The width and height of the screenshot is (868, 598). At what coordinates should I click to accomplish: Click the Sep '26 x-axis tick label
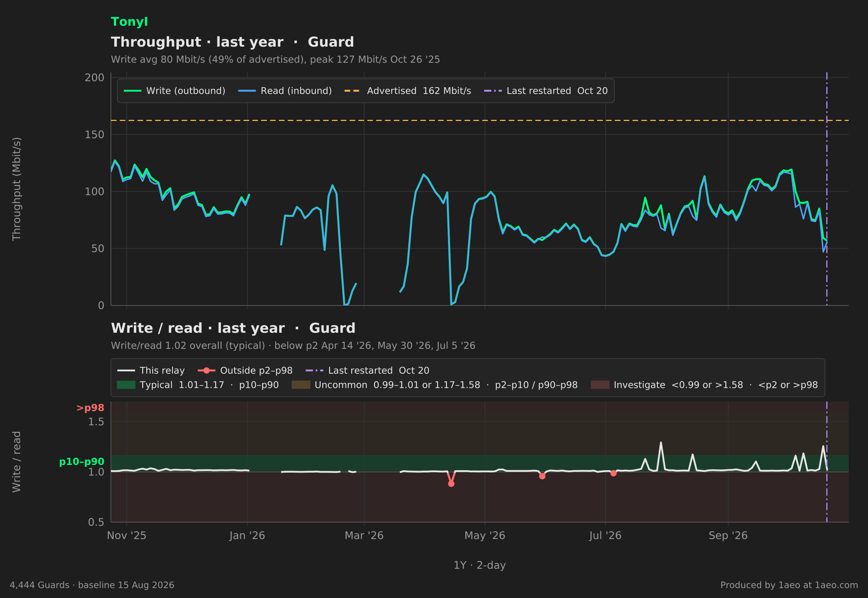click(x=728, y=536)
